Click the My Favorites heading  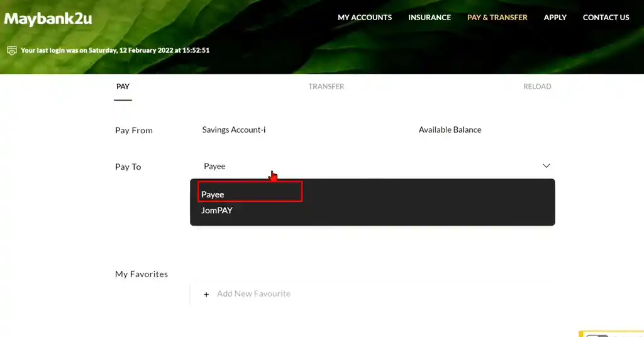point(142,274)
